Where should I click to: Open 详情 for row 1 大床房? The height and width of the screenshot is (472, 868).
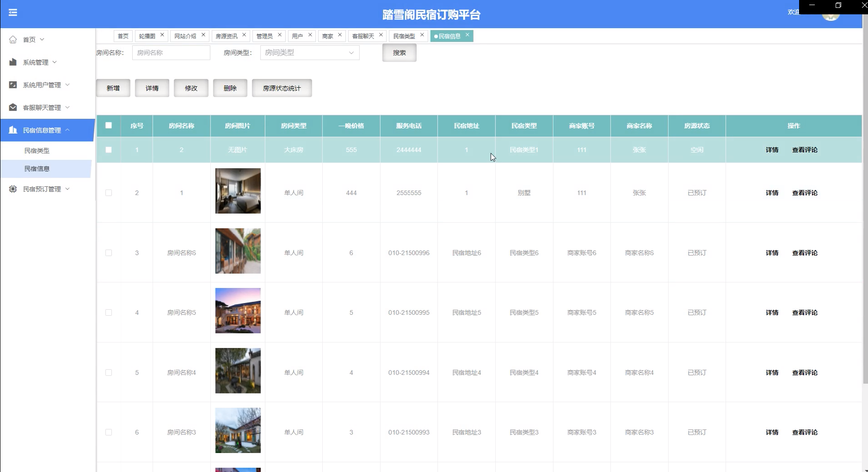(772, 150)
